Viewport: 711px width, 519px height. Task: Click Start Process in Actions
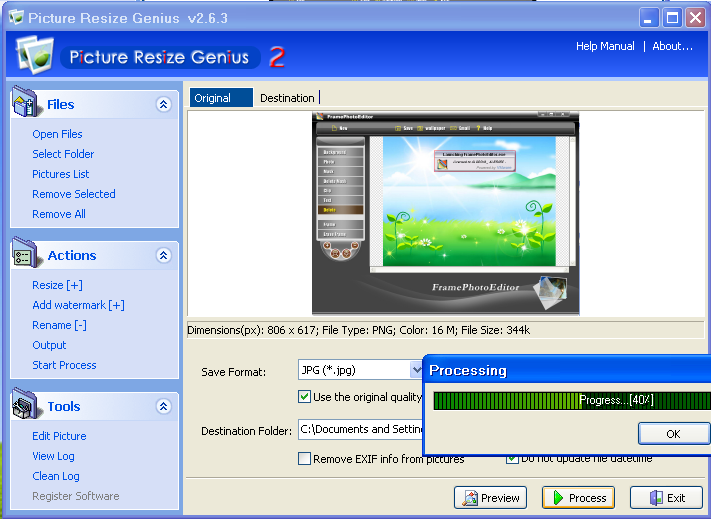(x=64, y=365)
